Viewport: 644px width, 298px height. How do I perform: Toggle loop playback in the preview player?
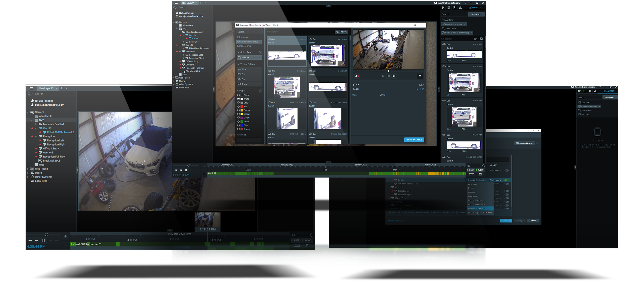(420, 76)
